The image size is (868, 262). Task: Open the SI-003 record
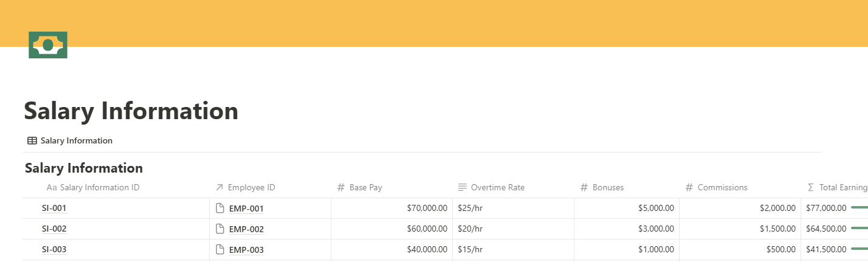point(54,250)
